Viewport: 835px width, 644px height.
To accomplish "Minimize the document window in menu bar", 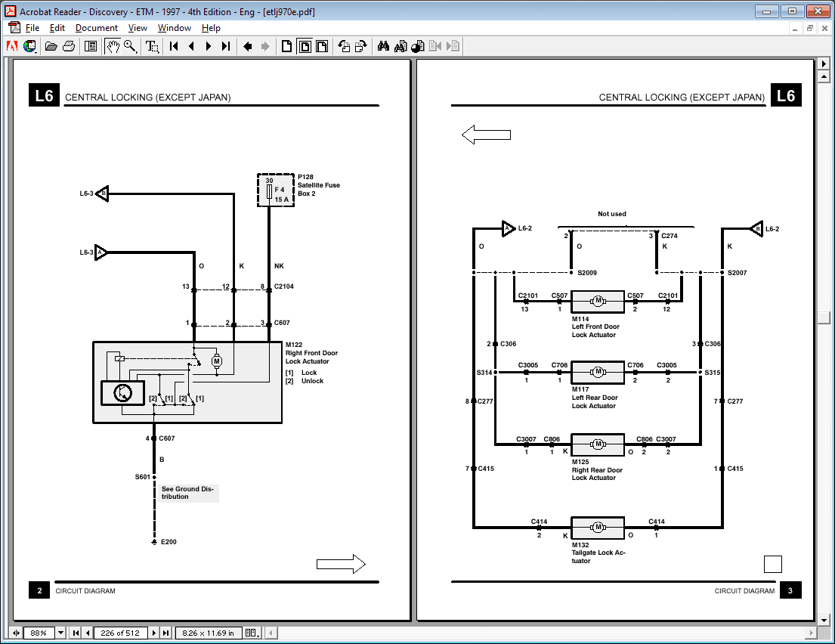I will [794, 28].
